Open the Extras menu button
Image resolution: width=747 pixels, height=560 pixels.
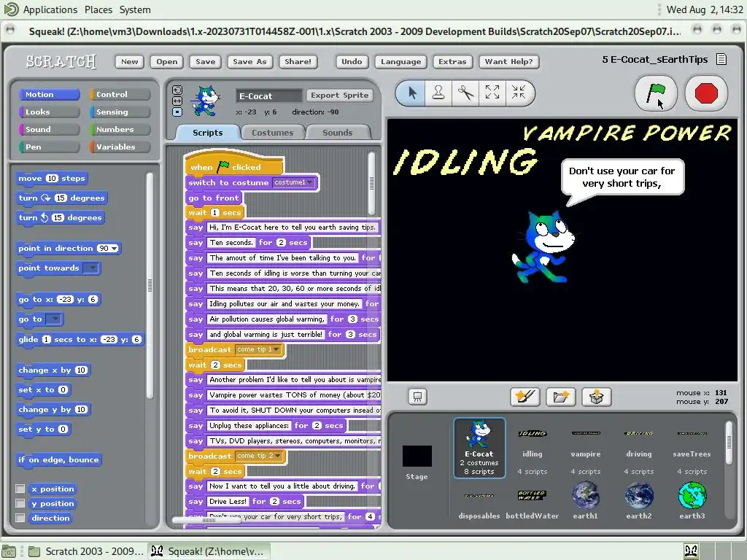[452, 61]
